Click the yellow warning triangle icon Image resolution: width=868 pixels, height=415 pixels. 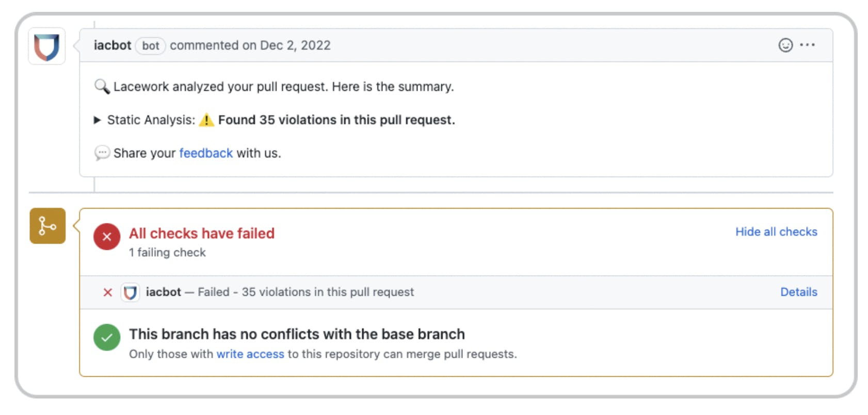206,120
